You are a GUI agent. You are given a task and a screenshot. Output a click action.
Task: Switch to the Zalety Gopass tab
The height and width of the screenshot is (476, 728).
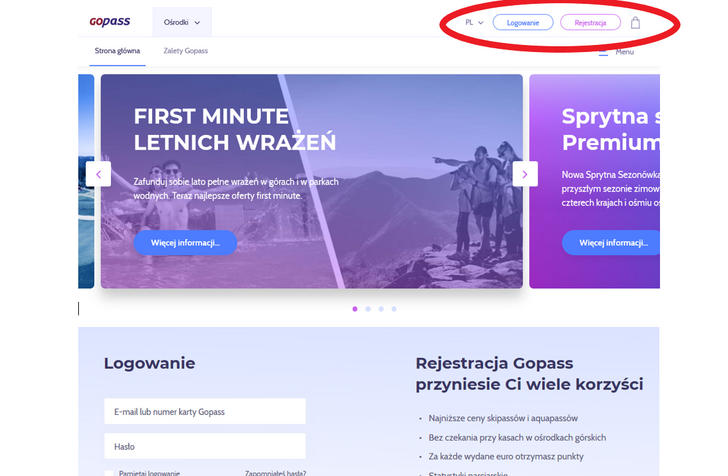[x=185, y=51]
